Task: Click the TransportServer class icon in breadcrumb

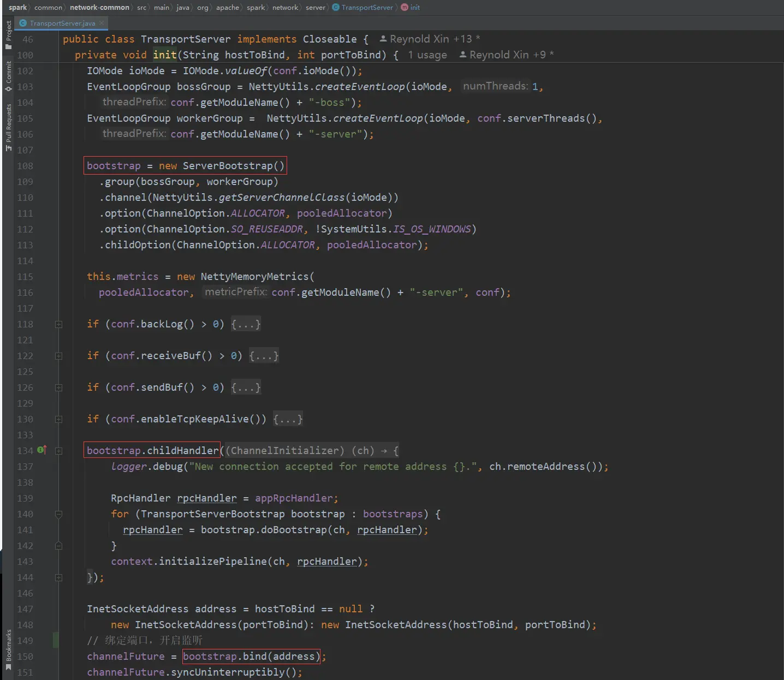Action: pyautogui.click(x=336, y=7)
